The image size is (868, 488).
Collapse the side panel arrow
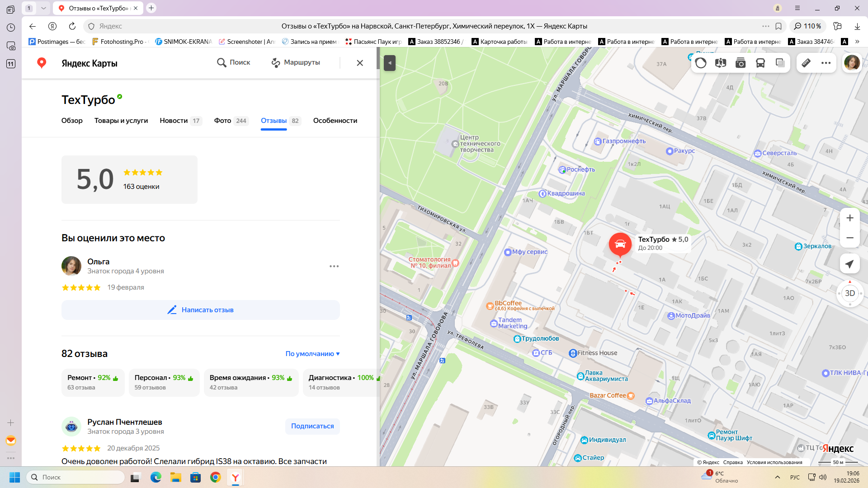pyautogui.click(x=389, y=63)
